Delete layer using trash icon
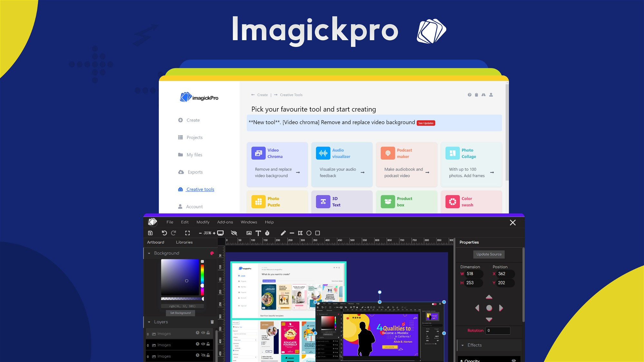Image resolution: width=644 pixels, height=362 pixels. [212, 322]
